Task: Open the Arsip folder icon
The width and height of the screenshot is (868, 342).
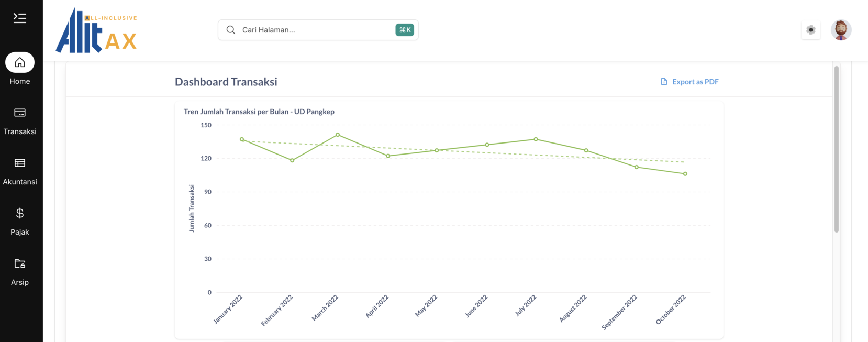Action: pyautogui.click(x=20, y=263)
